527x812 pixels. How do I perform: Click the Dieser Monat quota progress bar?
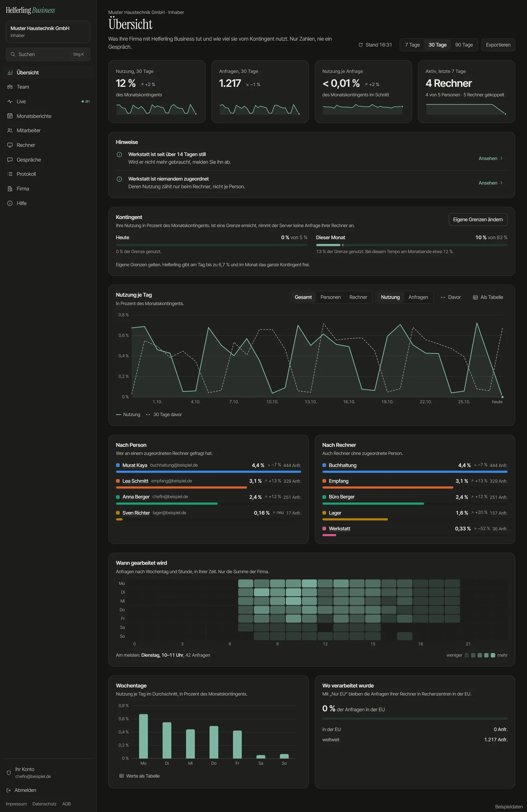point(412,245)
